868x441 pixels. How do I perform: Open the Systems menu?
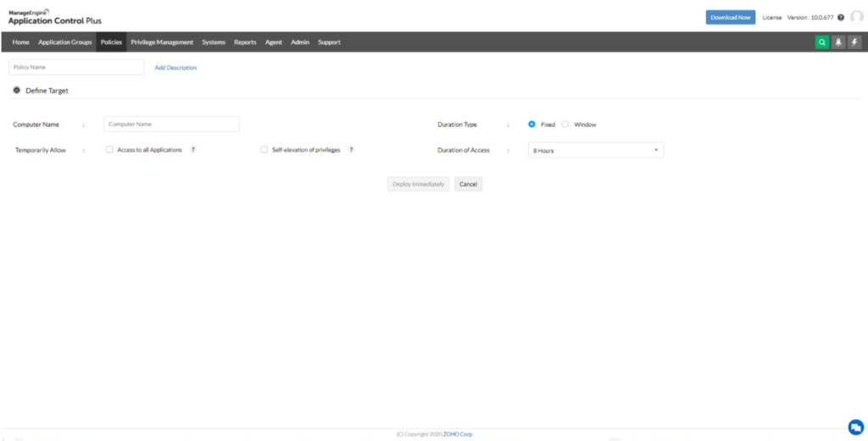tap(214, 42)
